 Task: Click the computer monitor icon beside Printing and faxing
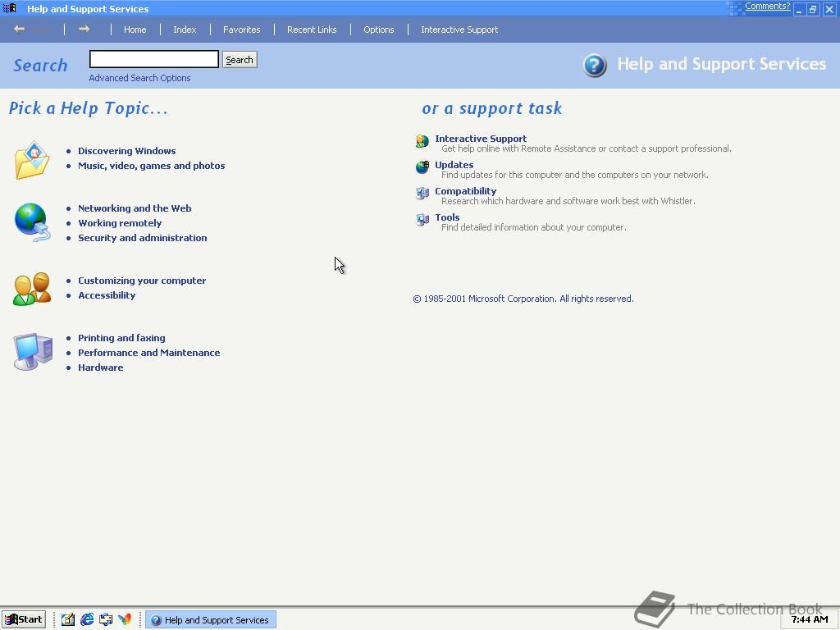pos(33,351)
